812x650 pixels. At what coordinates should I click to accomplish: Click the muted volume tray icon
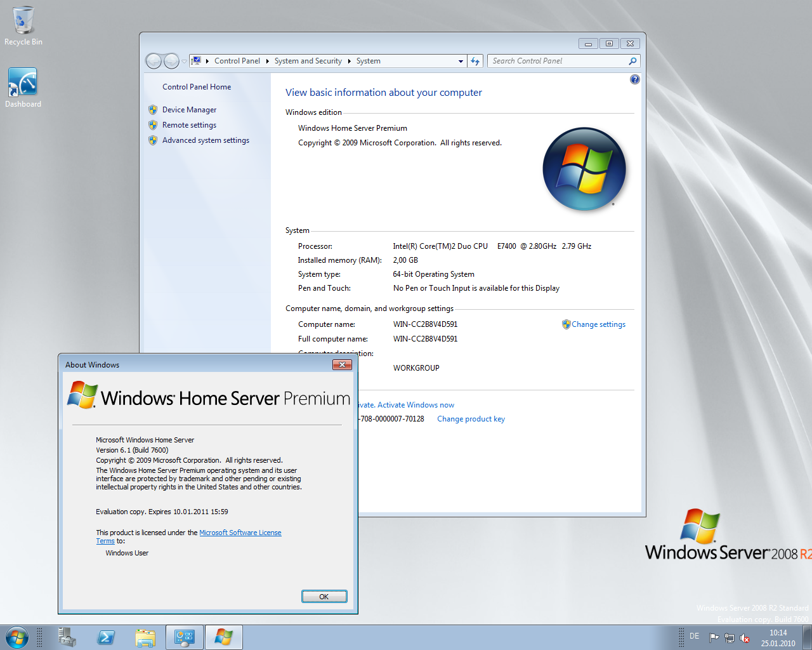pos(745,638)
